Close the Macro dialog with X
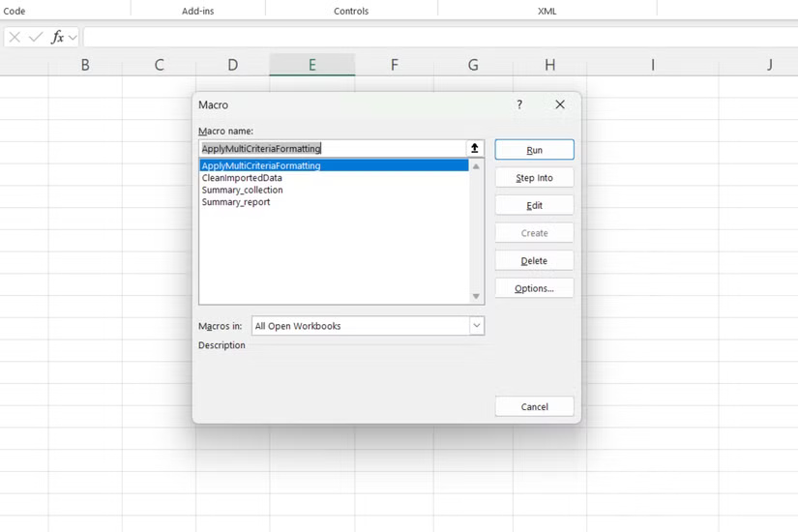The height and width of the screenshot is (532, 798). click(560, 104)
